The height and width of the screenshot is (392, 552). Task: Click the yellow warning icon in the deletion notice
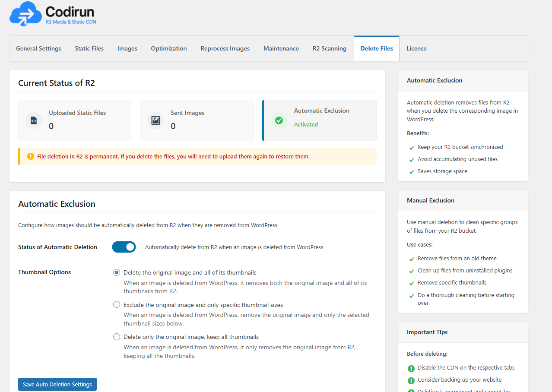pos(30,156)
